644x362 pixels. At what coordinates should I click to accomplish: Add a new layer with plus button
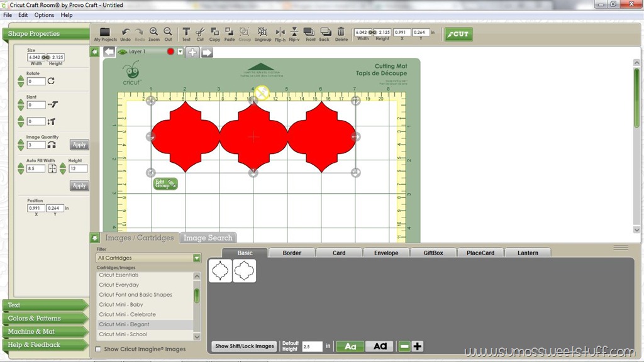point(192,52)
